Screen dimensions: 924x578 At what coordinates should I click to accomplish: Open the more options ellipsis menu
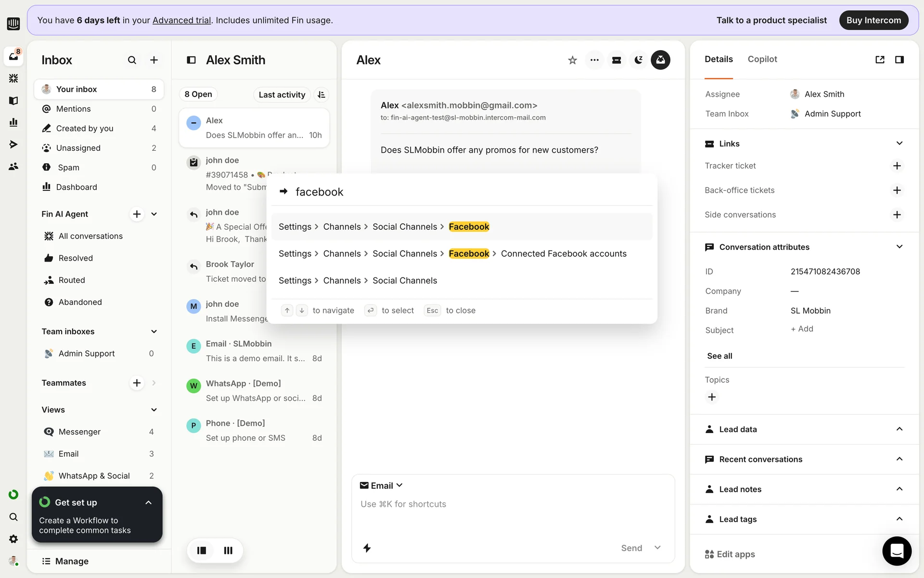[594, 60]
